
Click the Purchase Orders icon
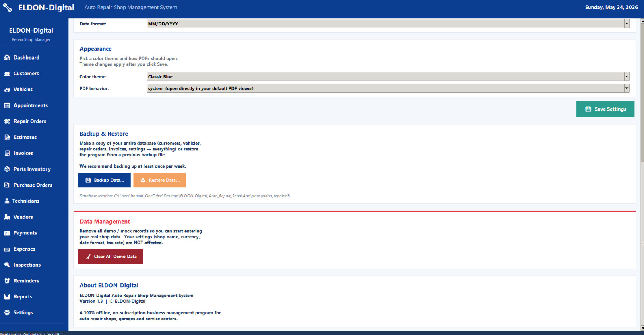pos(7,185)
